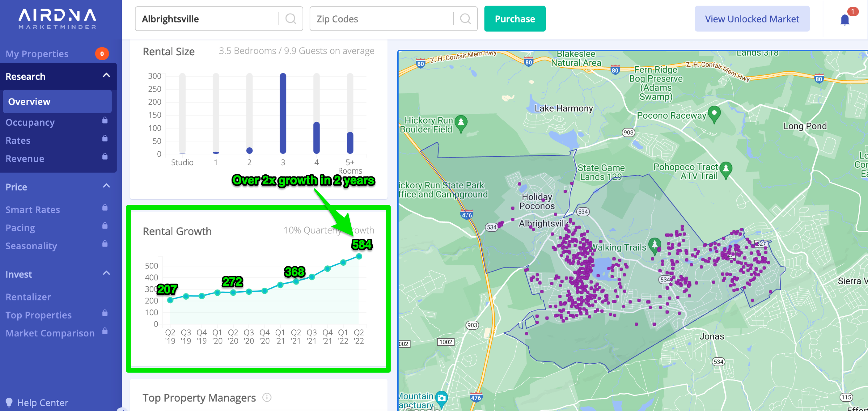Open Rentalizer in the sidebar
This screenshot has height=411, width=868.
click(x=28, y=297)
